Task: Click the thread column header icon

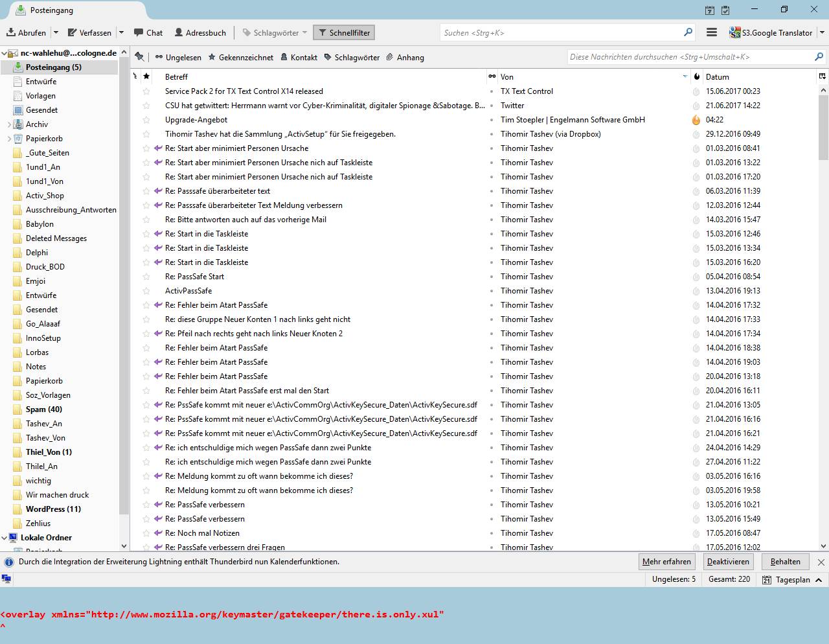Action: pyautogui.click(x=135, y=76)
